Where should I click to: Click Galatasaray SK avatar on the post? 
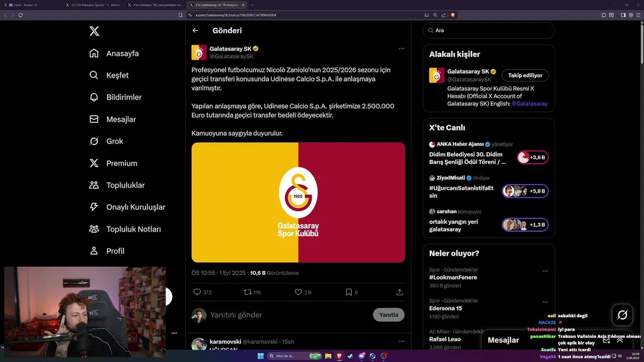point(199,52)
